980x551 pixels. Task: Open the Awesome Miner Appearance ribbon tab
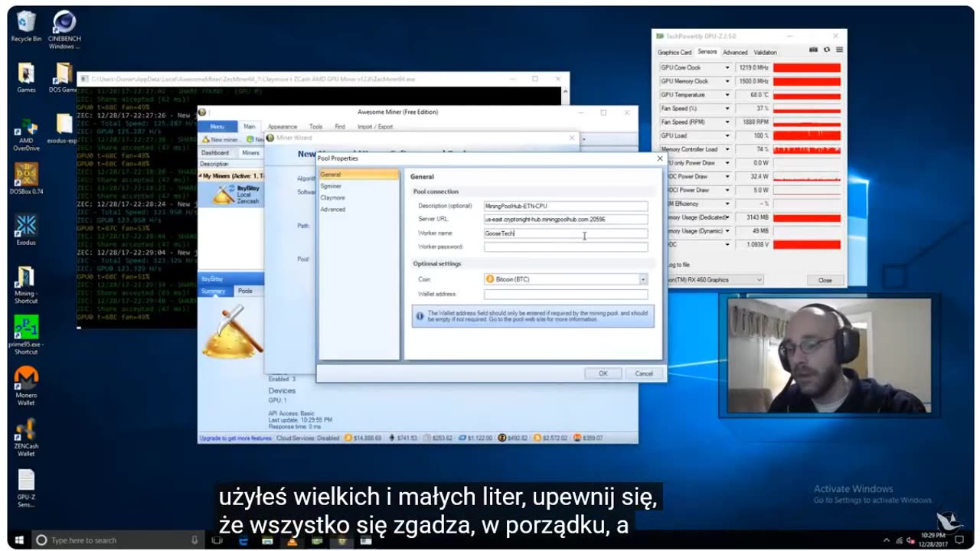(x=283, y=127)
